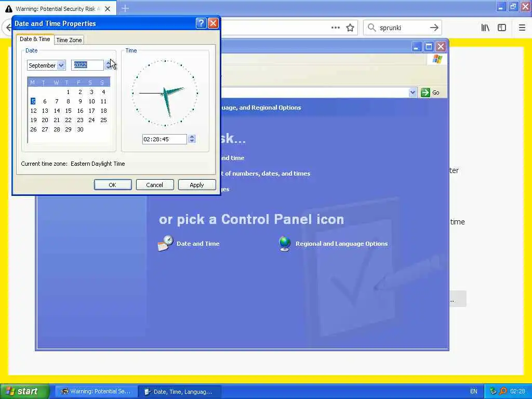Switch to the Date, Time, Languag... taskbar button
The height and width of the screenshot is (399, 532).
click(180, 392)
